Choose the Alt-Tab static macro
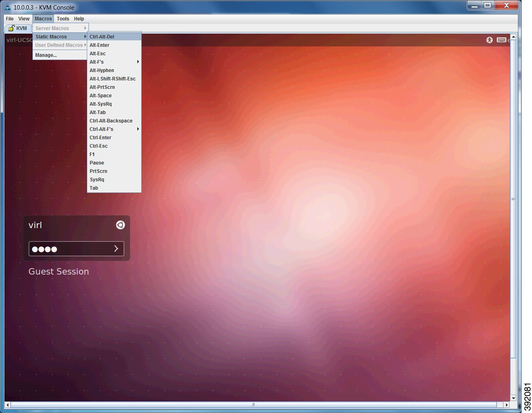 tap(98, 112)
